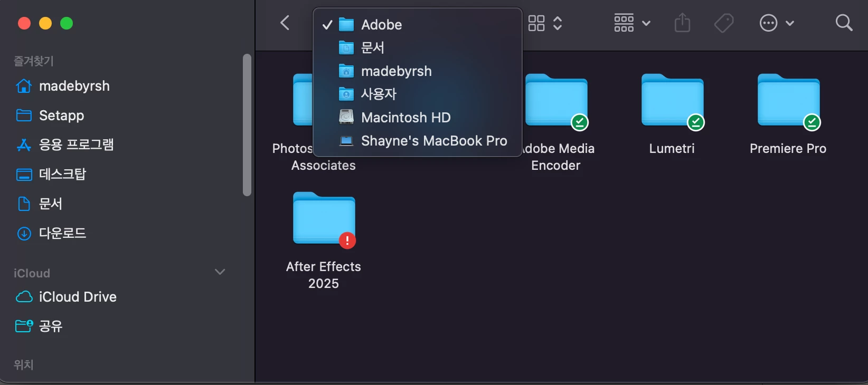Choose Macintosh HD in path menu
Image resolution: width=868 pixels, height=385 pixels.
(x=417, y=118)
